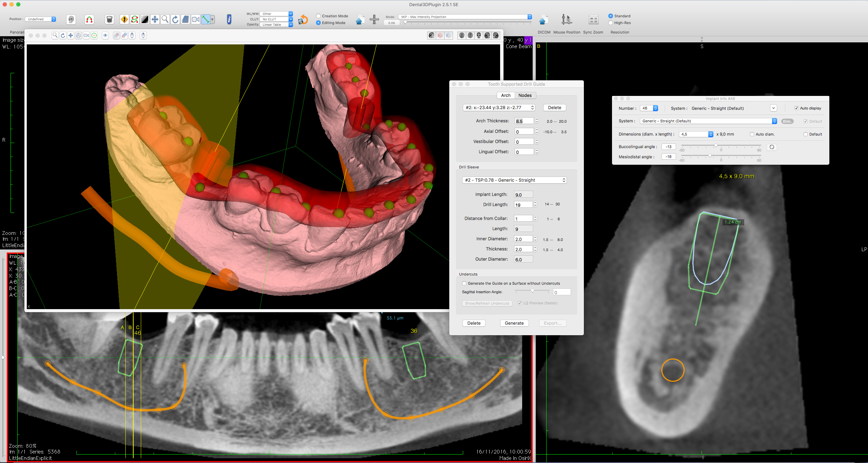Select the rotate tool in main toolbar
The width and height of the screenshot is (868, 463).
click(175, 19)
